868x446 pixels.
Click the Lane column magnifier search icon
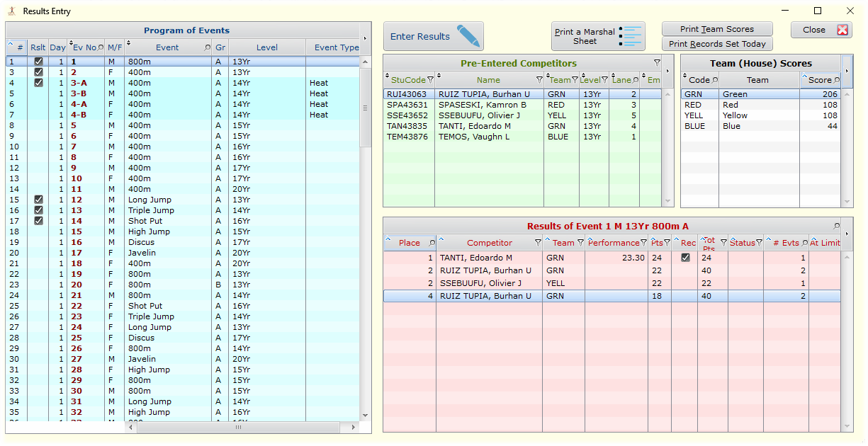pyautogui.click(x=636, y=80)
